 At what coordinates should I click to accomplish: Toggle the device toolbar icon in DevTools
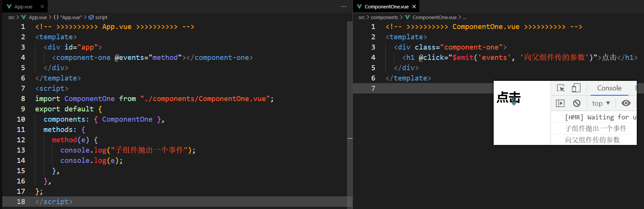click(x=576, y=88)
